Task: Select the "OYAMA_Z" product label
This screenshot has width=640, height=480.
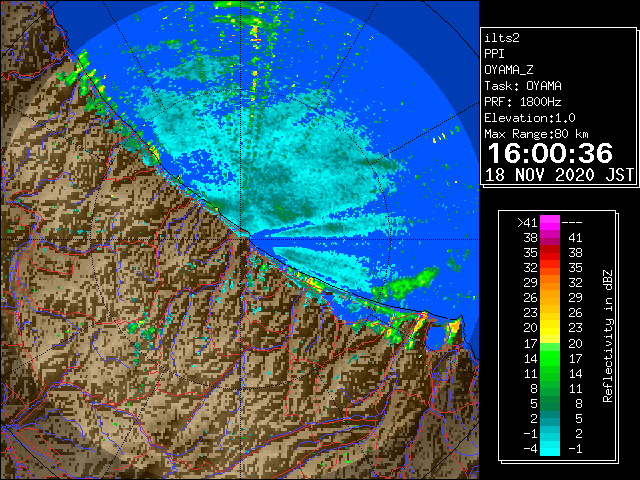Action: 509,70
